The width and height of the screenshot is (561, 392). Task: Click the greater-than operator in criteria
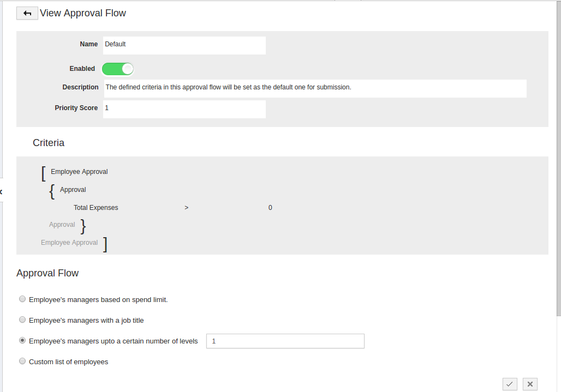(x=187, y=208)
